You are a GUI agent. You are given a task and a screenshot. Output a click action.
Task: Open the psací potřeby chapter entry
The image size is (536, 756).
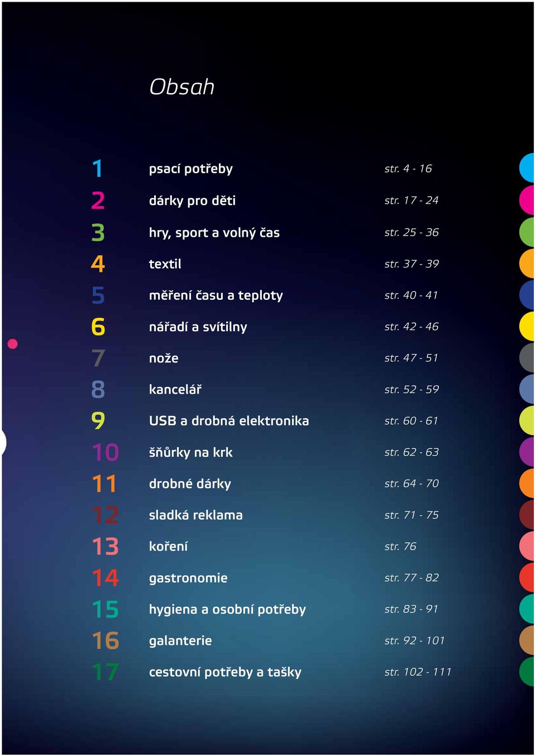pos(190,169)
